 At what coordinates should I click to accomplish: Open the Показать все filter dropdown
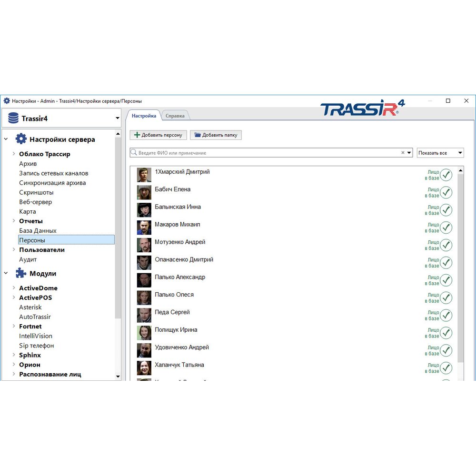(x=440, y=153)
